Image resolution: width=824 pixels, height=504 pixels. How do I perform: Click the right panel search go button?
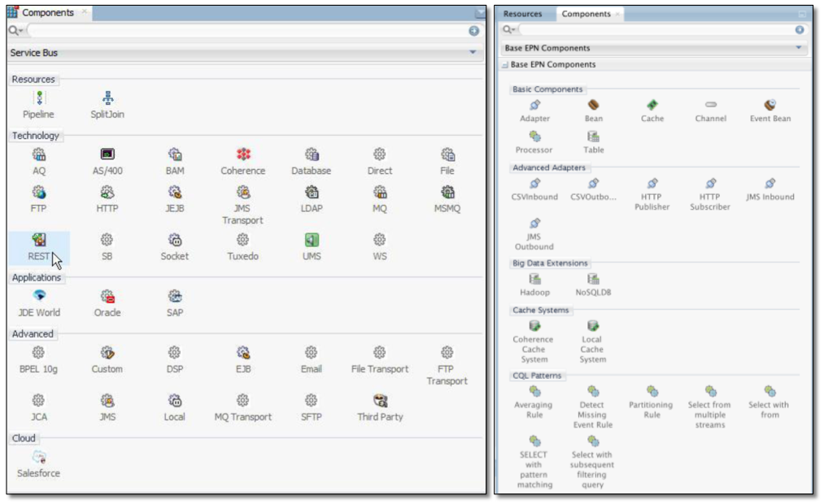click(800, 30)
